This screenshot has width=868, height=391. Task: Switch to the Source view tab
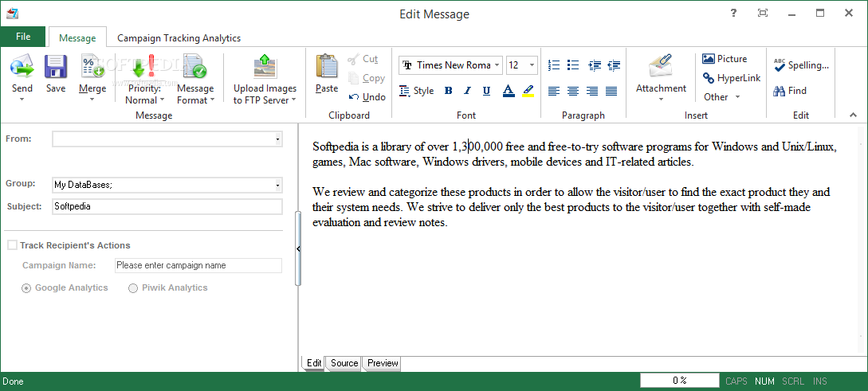pos(344,363)
